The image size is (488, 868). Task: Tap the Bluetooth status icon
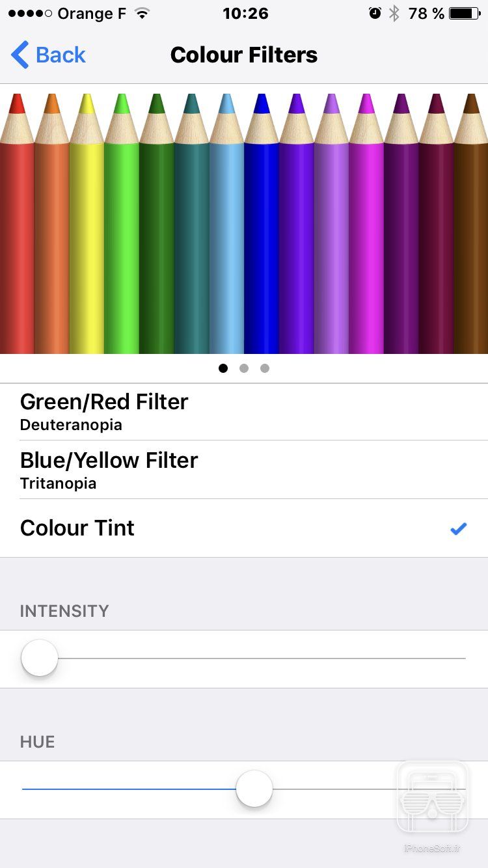point(394,13)
